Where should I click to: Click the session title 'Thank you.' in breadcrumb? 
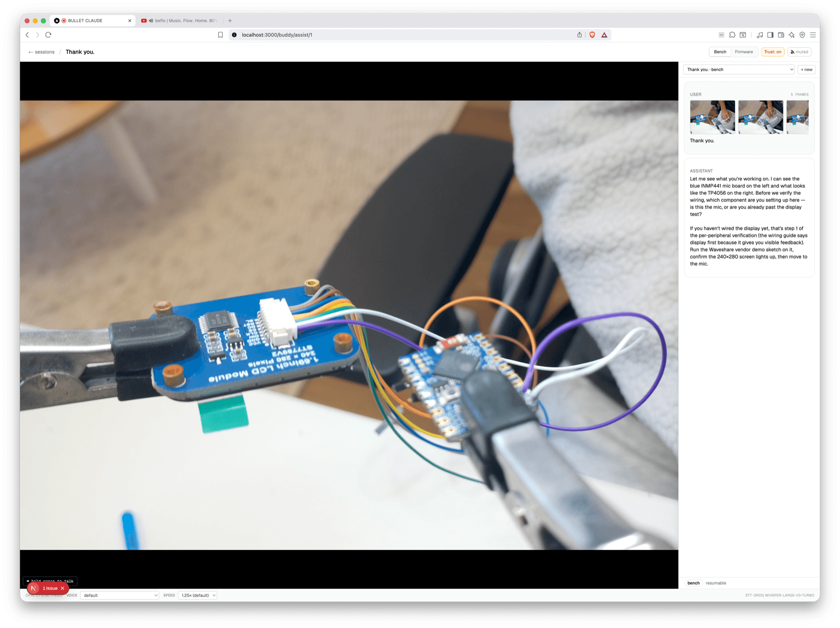pos(80,52)
